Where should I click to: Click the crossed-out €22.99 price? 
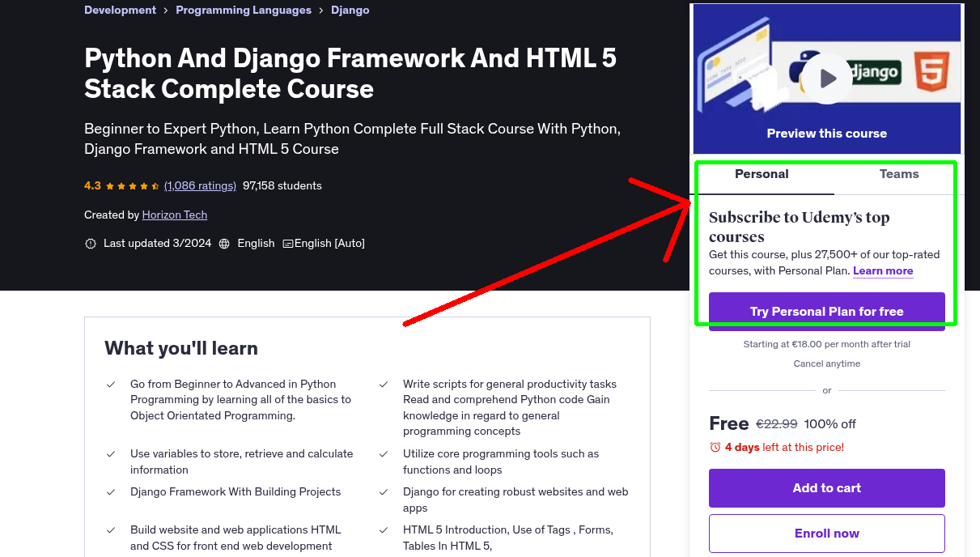click(x=777, y=423)
